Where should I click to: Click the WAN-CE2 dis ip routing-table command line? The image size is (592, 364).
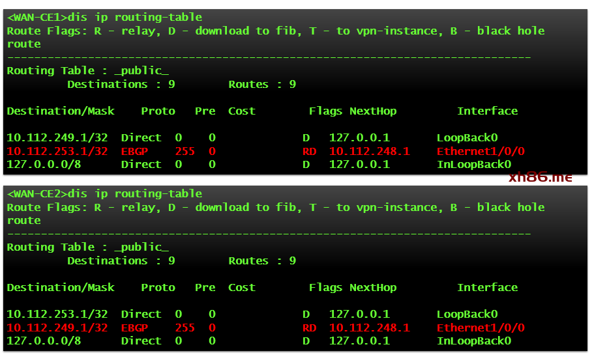click(x=104, y=194)
